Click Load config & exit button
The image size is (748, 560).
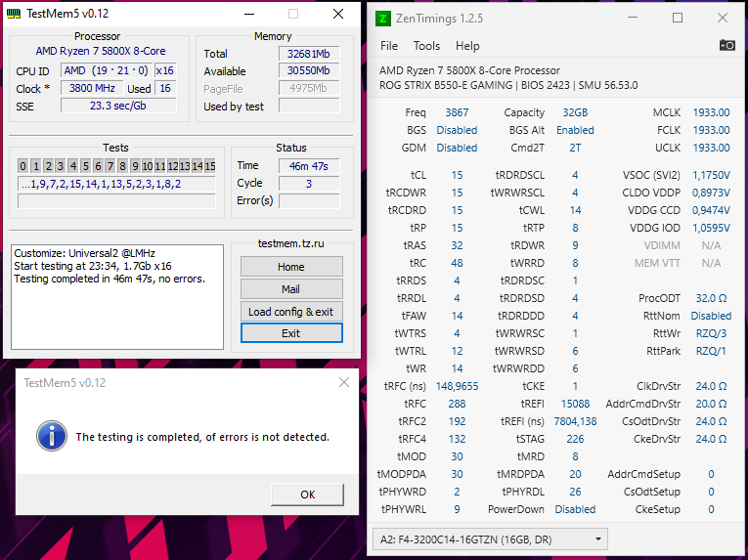point(291,312)
